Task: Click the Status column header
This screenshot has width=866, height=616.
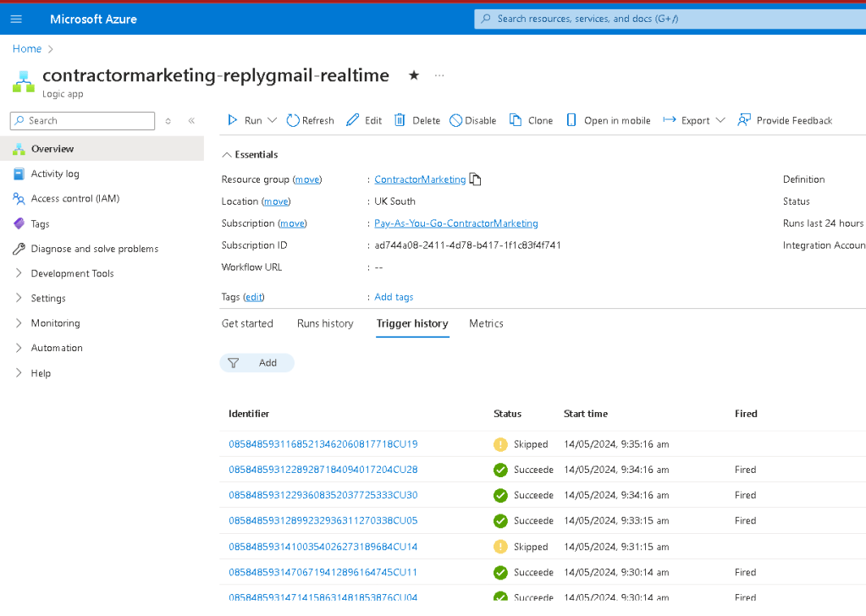Action: pos(507,414)
